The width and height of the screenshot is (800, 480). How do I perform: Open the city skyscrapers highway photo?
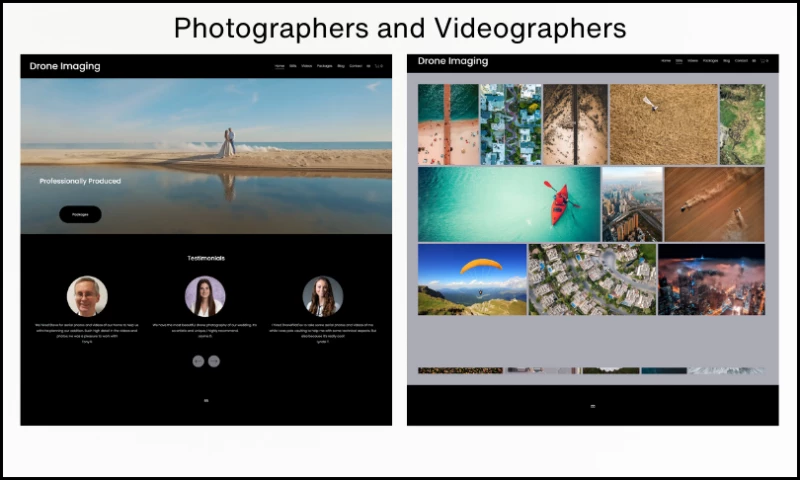click(x=632, y=204)
